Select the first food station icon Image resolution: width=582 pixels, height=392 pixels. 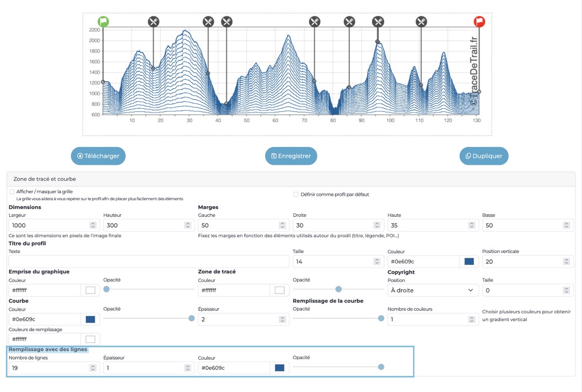click(154, 22)
